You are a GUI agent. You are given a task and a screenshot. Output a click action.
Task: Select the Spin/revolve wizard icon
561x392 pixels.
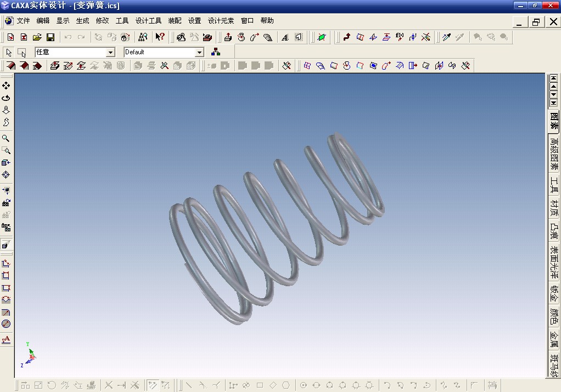click(241, 37)
